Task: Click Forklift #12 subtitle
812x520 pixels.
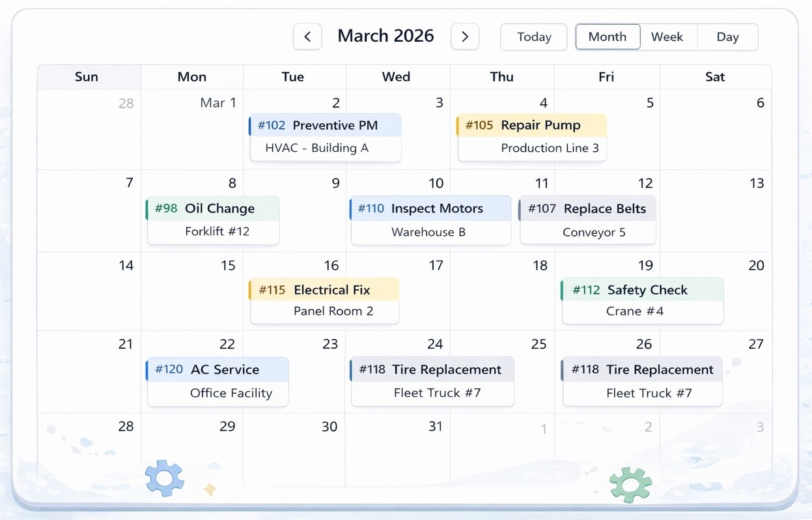Action: (x=217, y=231)
